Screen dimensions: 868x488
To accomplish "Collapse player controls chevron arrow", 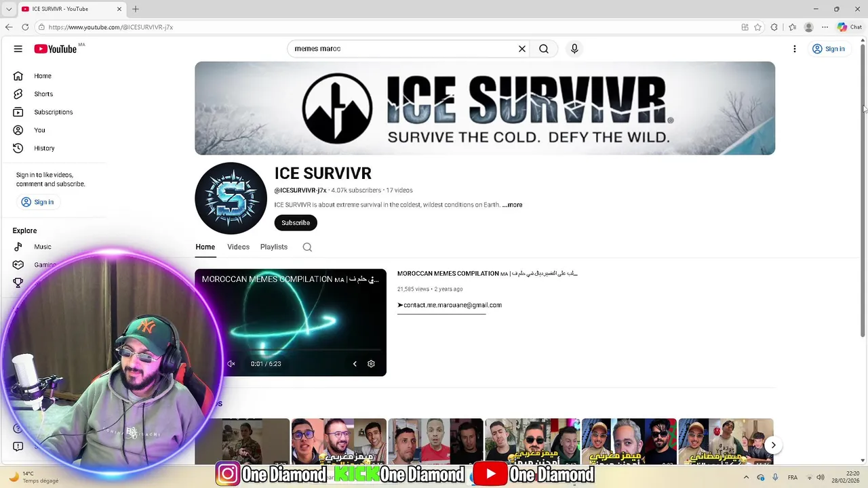I will click(x=355, y=364).
